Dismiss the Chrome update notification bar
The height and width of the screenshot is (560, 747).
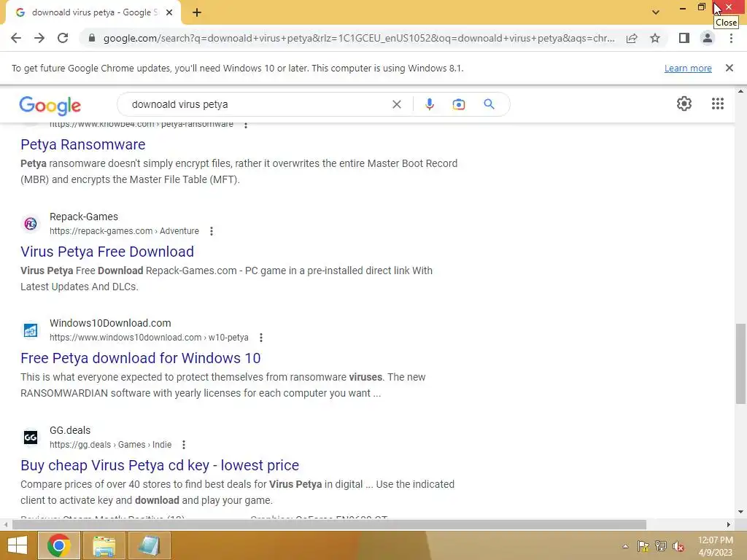pyautogui.click(x=729, y=68)
